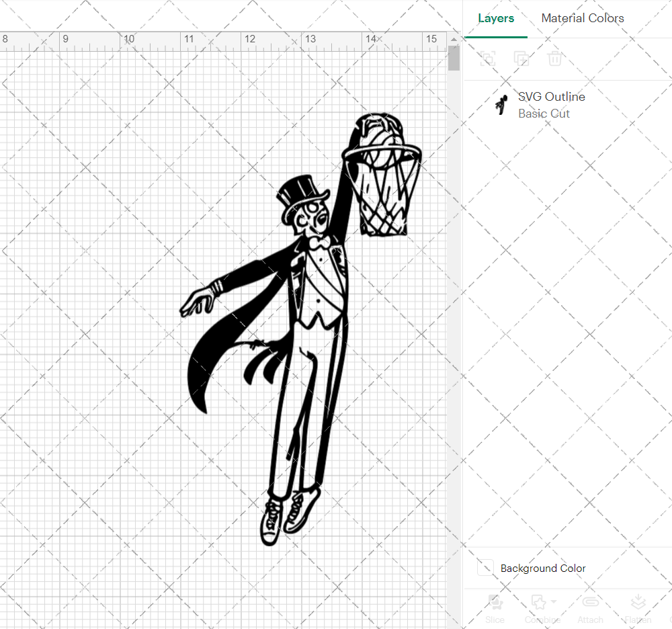Open the Background Color swatch
Viewport: 672px width, 629px height.
pyautogui.click(x=485, y=568)
